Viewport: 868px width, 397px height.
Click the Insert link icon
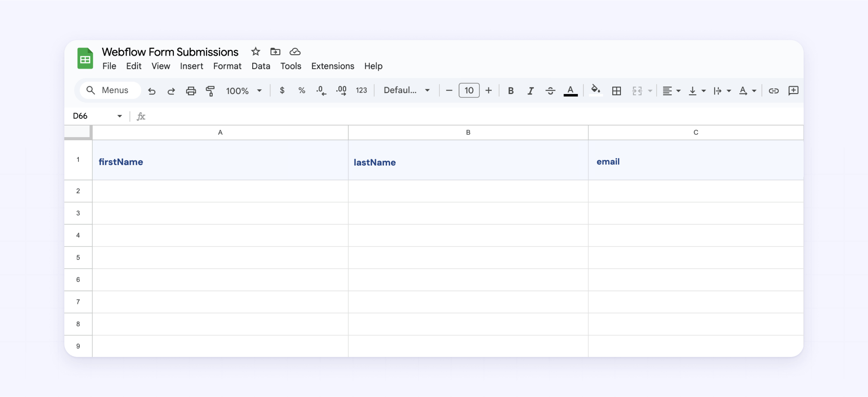tap(774, 91)
